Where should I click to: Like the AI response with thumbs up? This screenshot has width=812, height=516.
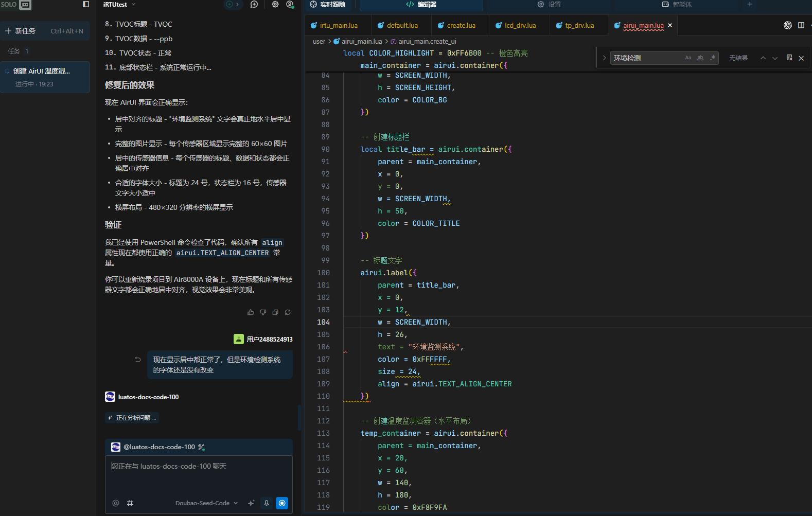click(251, 312)
